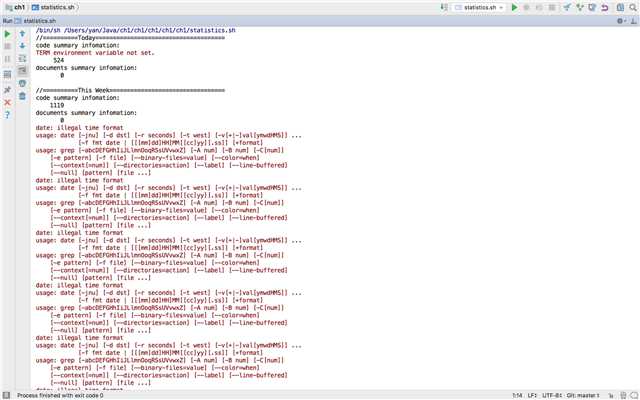Click the '524' code count value

[x=58, y=60]
